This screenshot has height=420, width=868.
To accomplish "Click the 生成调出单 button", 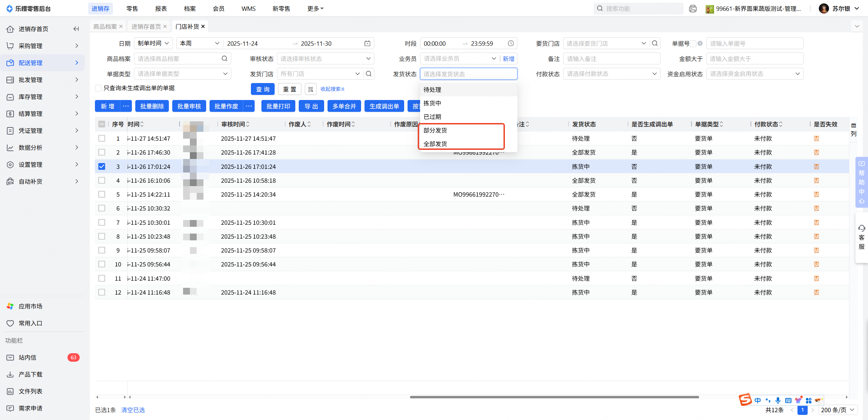I will [x=384, y=106].
